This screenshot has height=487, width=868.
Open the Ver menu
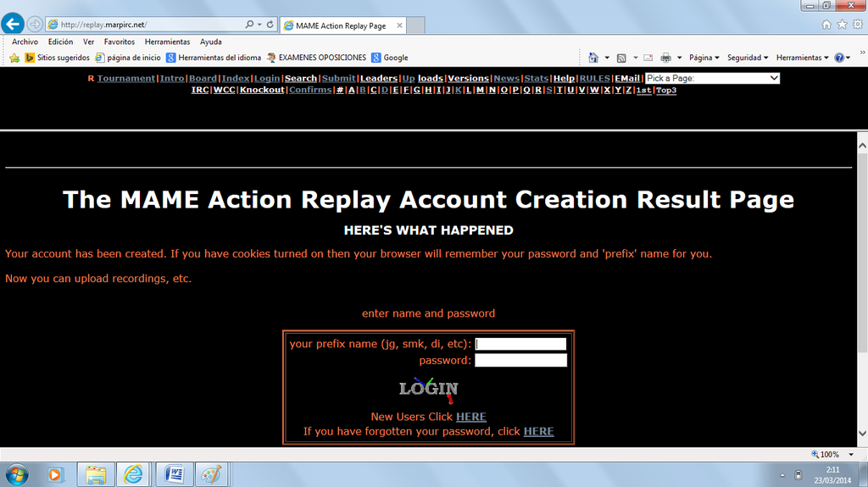point(88,42)
